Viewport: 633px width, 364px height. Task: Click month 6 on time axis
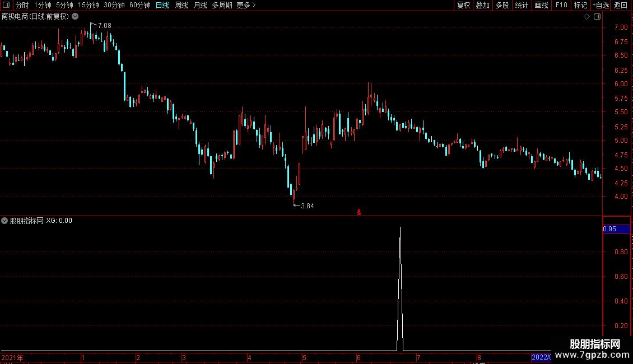[359, 357]
